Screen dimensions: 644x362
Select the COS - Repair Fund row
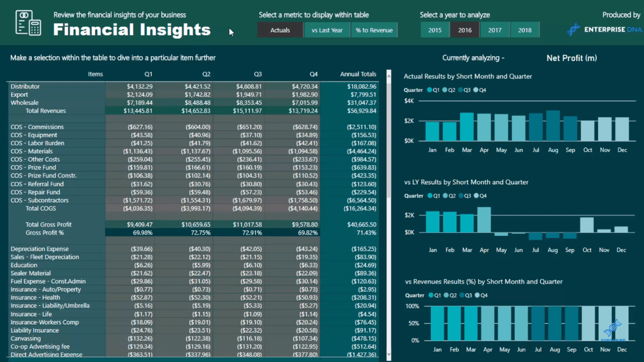[x=193, y=192]
